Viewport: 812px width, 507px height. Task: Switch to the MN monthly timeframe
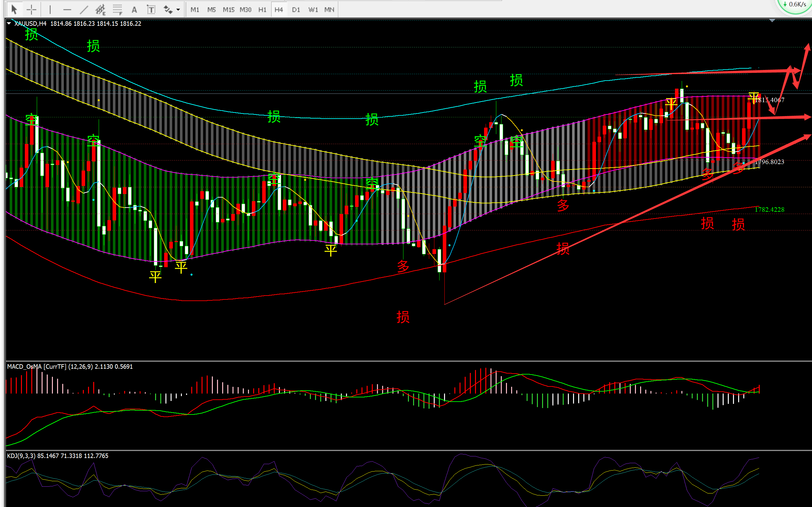coord(329,10)
